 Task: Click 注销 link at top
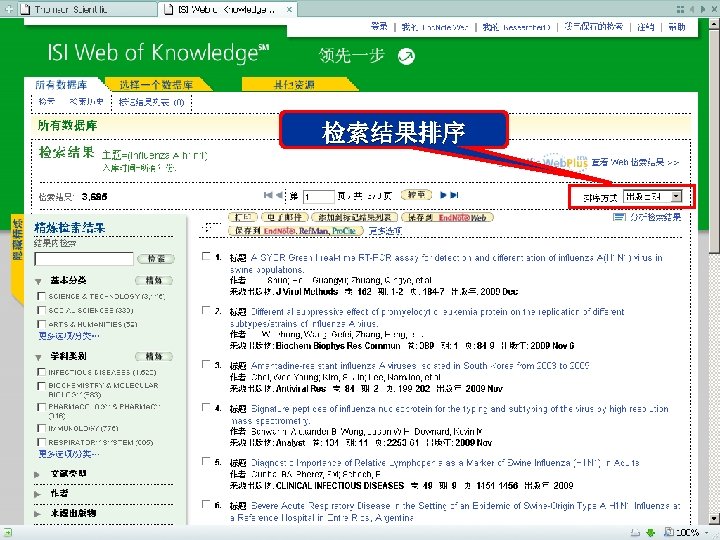pyautogui.click(x=646, y=27)
